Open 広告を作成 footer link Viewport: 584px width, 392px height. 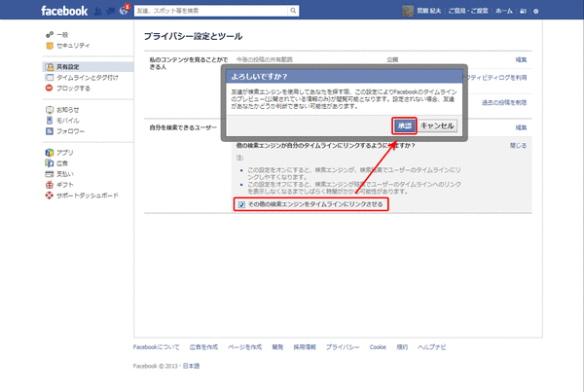[203, 347]
